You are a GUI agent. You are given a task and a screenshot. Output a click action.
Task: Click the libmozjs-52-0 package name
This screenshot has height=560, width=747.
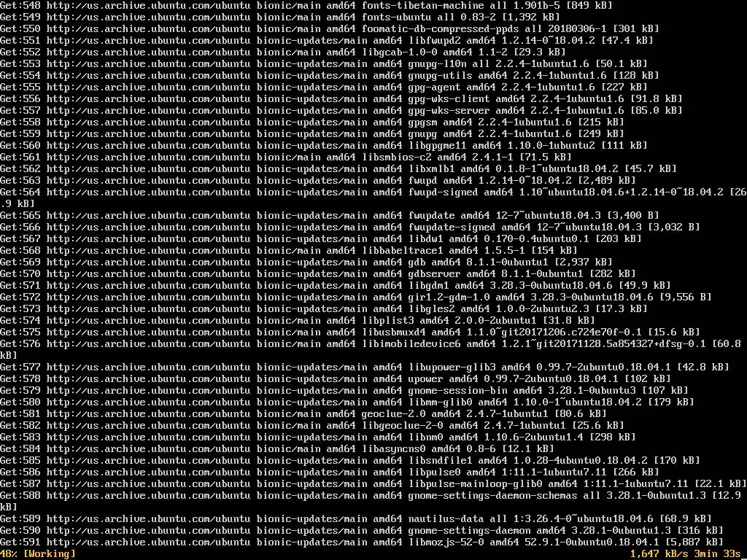coord(446,542)
